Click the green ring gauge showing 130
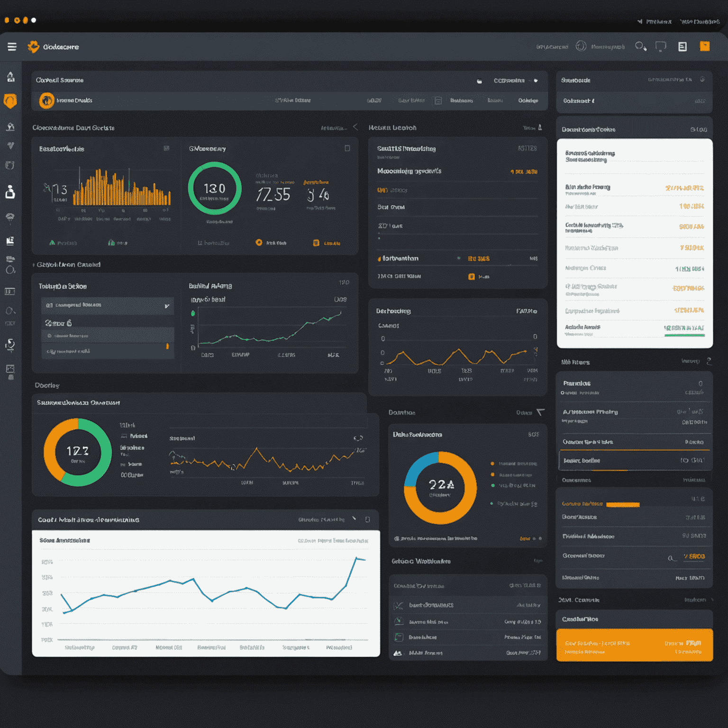The width and height of the screenshot is (728, 728). [215, 189]
